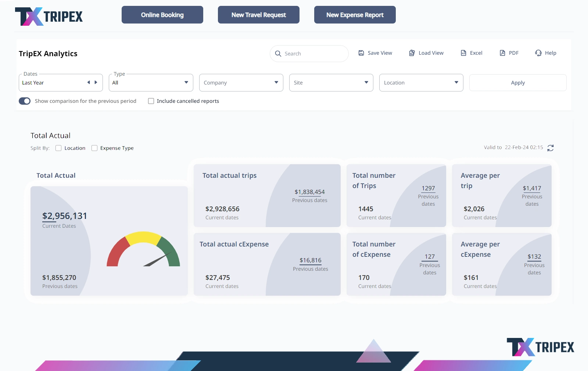Click the Save View disk icon

361,53
